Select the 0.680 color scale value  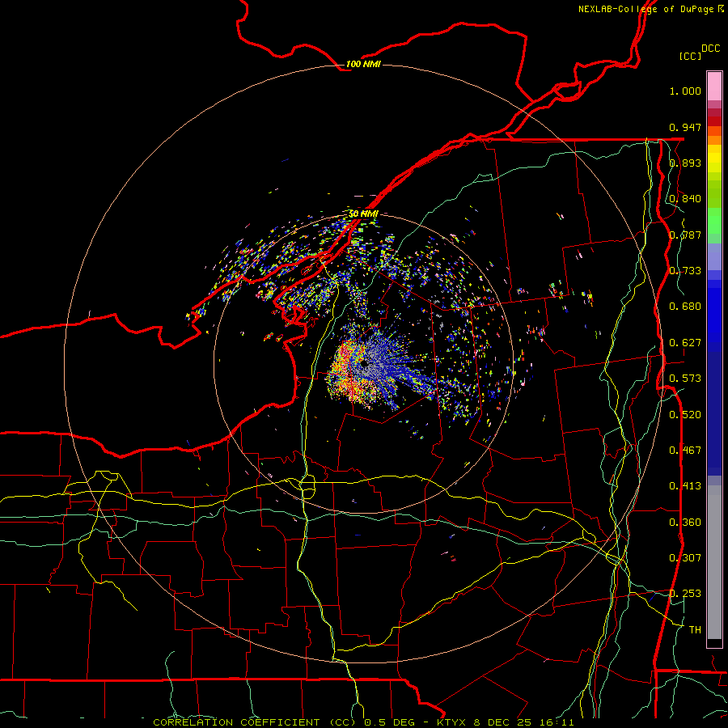pyautogui.click(x=685, y=307)
